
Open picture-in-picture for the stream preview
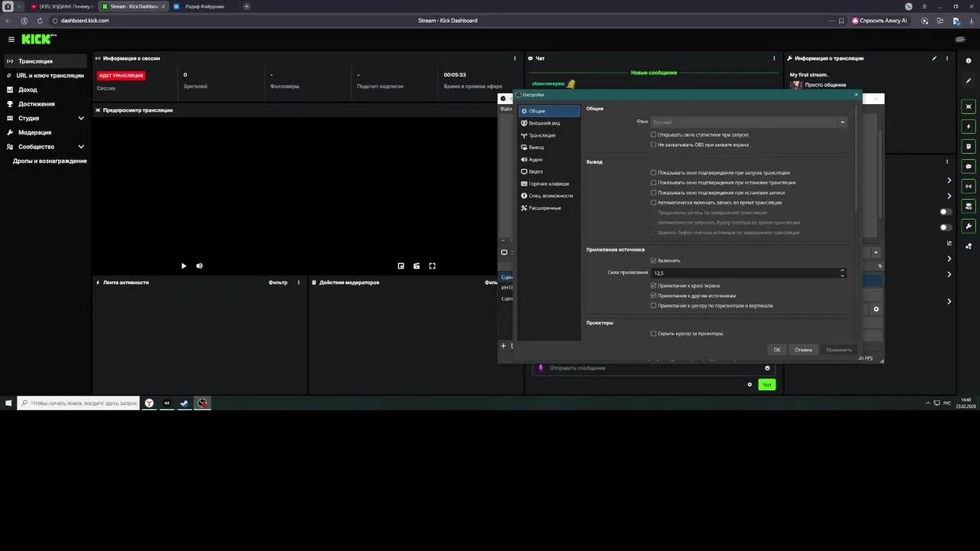[x=401, y=266]
